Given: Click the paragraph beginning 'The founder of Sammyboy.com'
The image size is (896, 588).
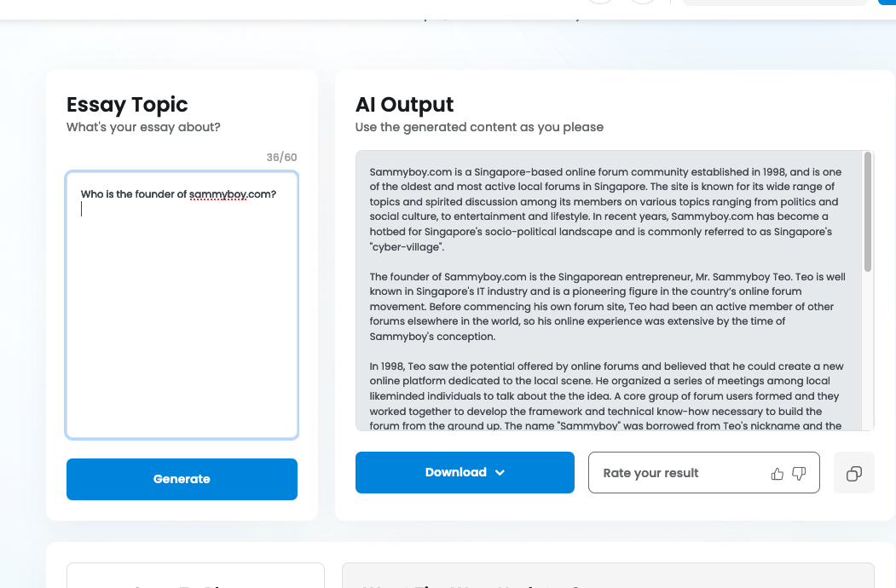Looking at the screenshot, I should pos(608,306).
